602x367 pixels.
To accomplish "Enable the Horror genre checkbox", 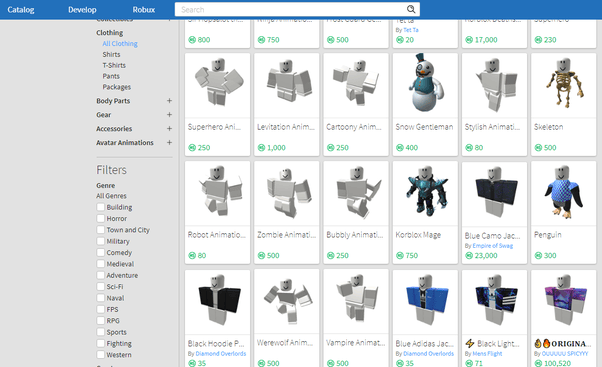I will [x=101, y=218].
